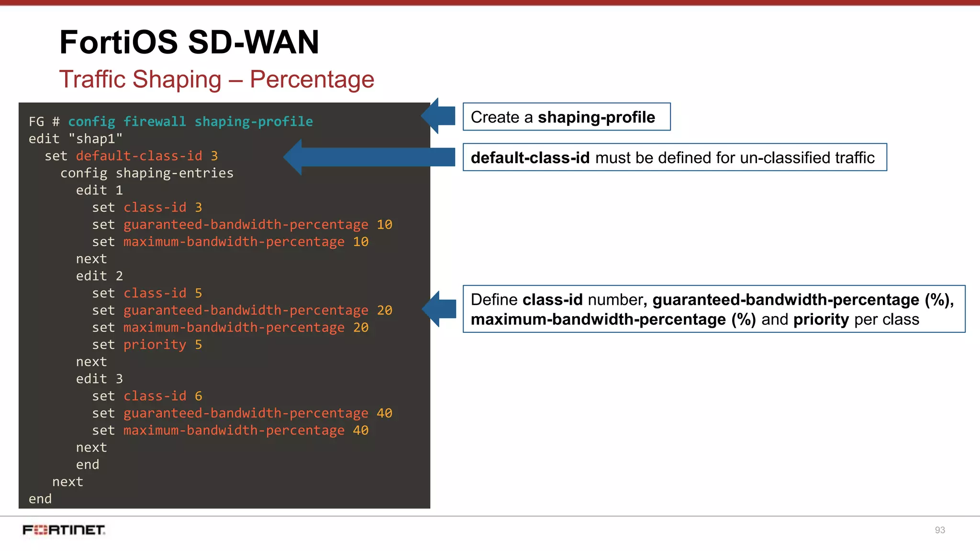Click the 'Define class-id number' callout text
The height and width of the screenshot is (551, 980).
click(713, 309)
